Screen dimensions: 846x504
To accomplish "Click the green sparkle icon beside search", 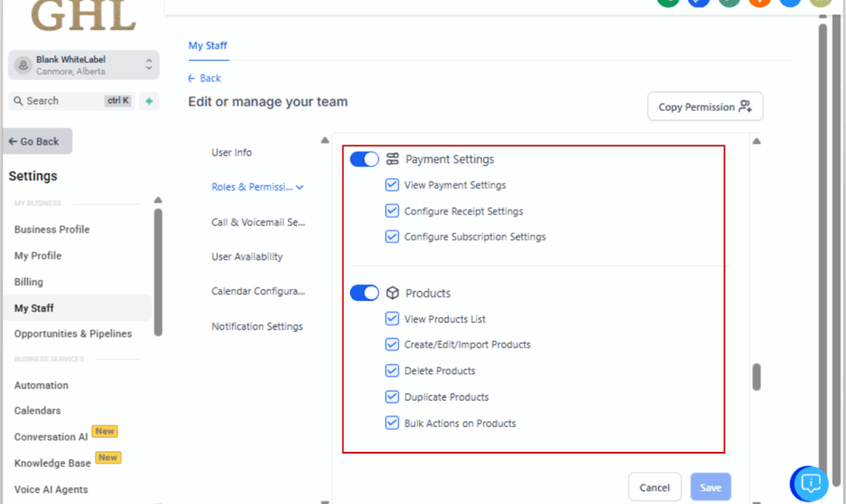I will (x=149, y=101).
